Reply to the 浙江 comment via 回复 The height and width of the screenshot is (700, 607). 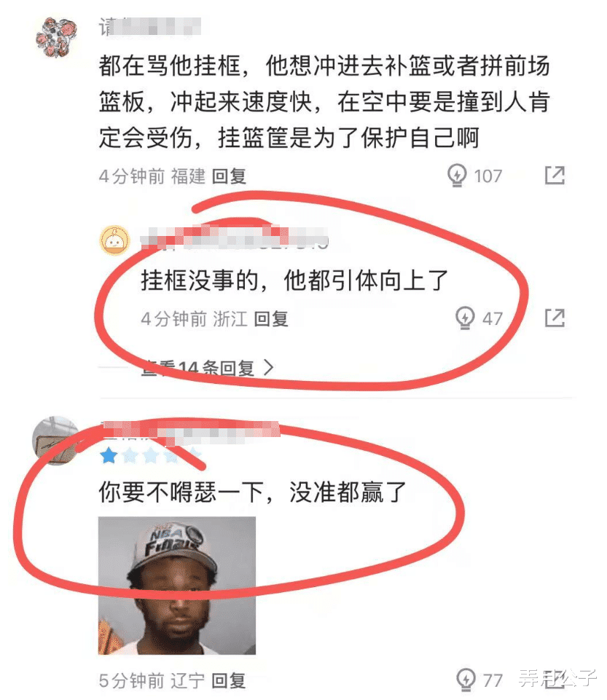coord(270,319)
